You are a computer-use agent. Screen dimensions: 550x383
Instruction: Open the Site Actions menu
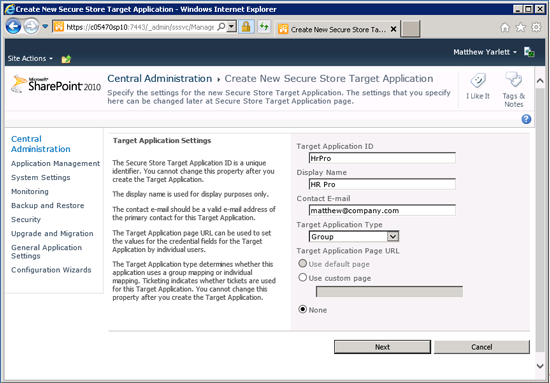pyautogui.click(x=30, y=59)
